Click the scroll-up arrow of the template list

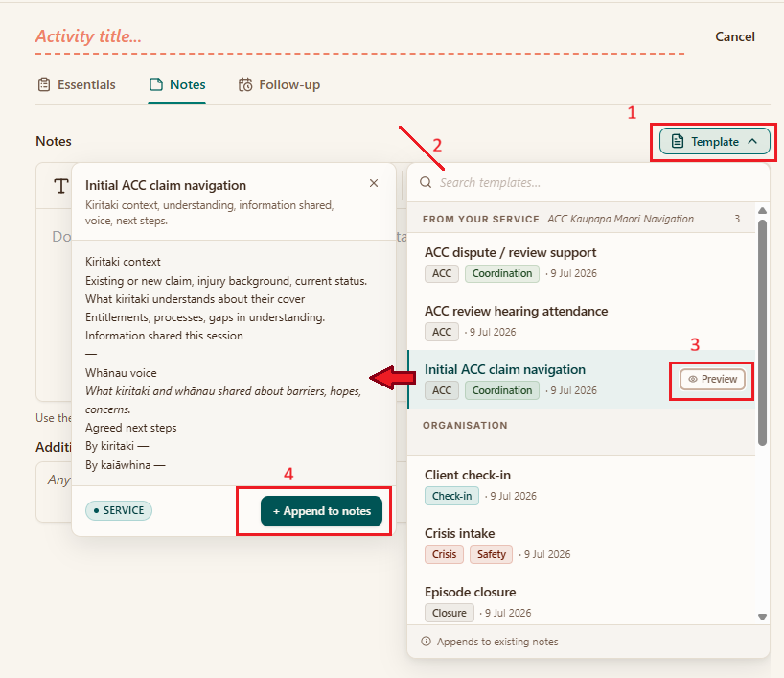pyautogui.click(x=762, y=211)
